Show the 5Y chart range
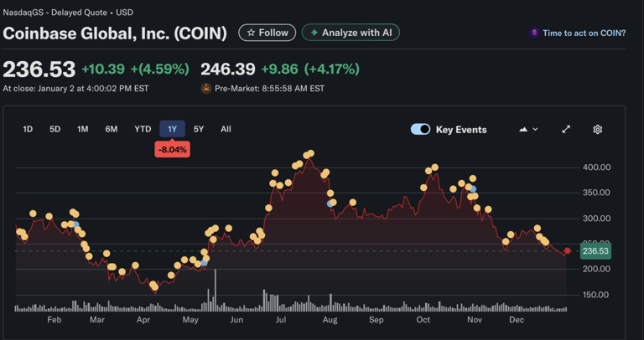The width and height of the screenshot is (644, 340). click(x=199, y=129)
